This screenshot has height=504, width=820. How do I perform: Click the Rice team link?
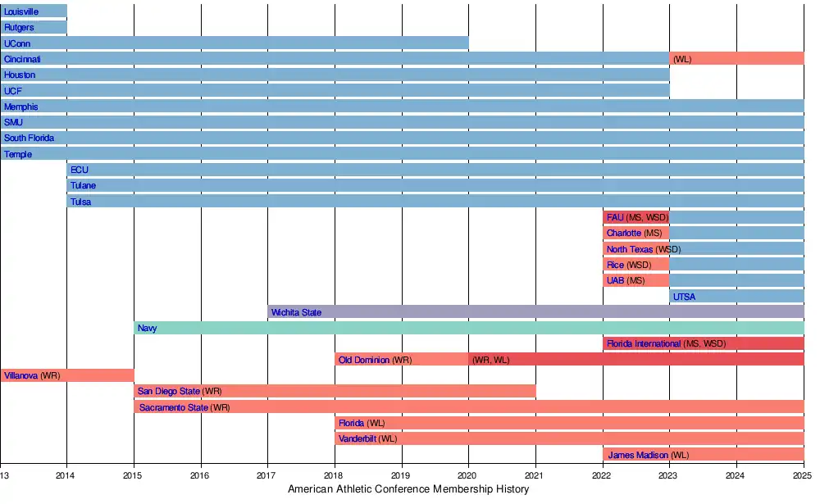[x=616, y=265]
